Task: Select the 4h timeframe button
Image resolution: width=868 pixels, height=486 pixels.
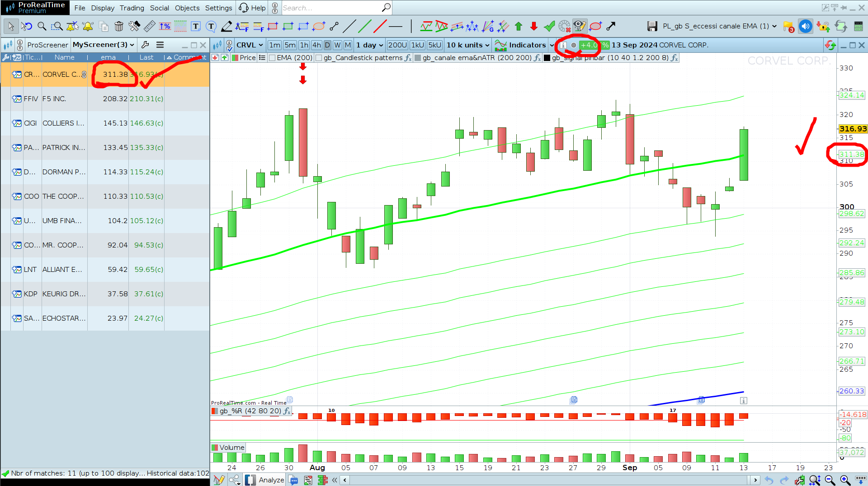Action: click(316, 45)
